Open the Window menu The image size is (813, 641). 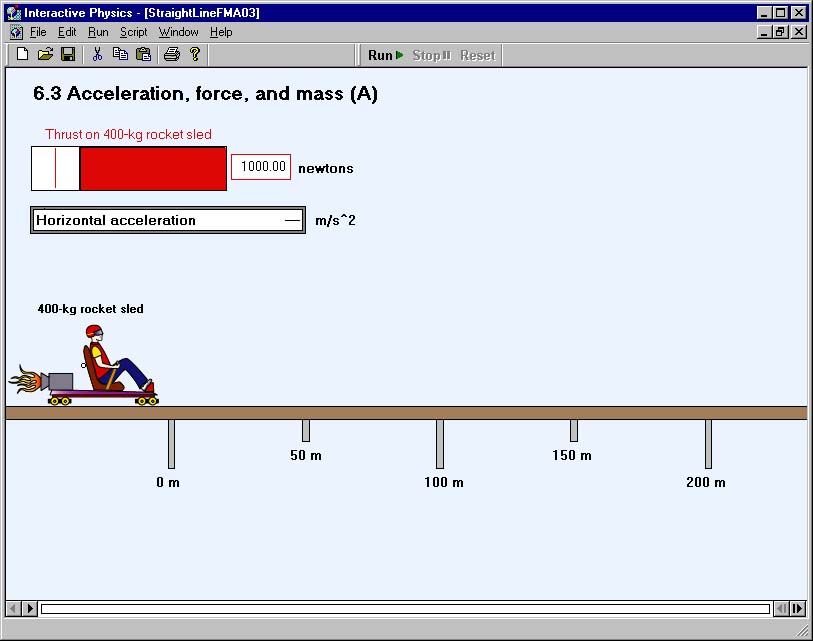point(178,32)
